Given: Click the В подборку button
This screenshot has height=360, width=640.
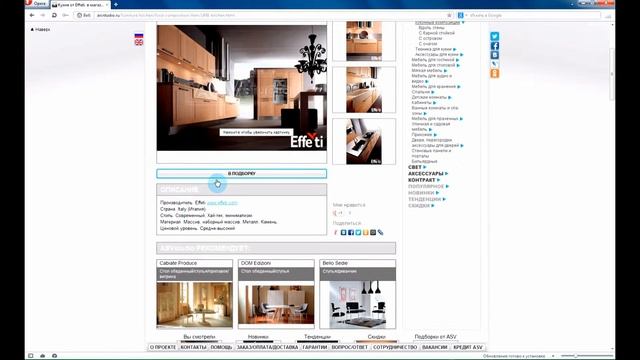Looking at the screenshot, I should click(x=242, y=173).
